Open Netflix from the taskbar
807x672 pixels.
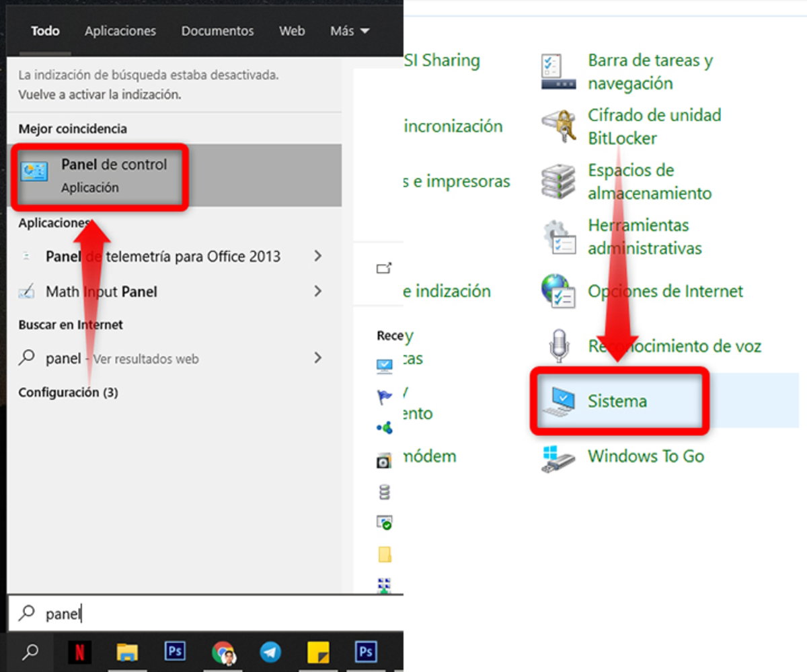pos(79,650)
